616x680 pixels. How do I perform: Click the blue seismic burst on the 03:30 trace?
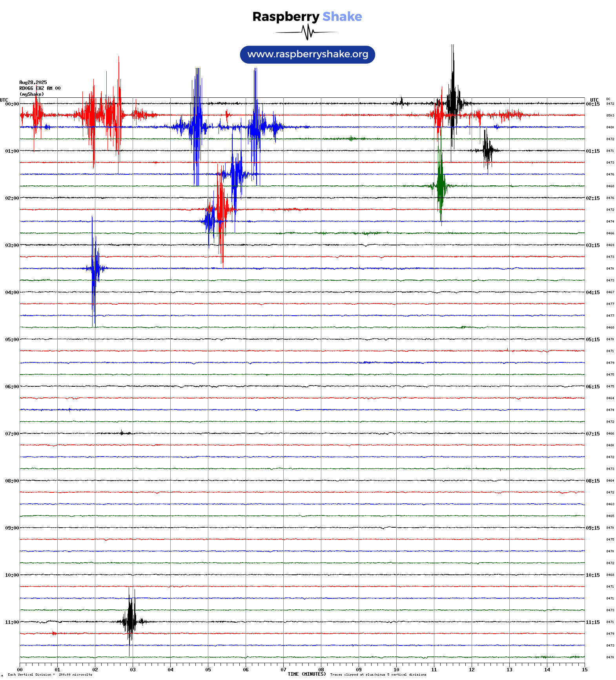point(94,269)
